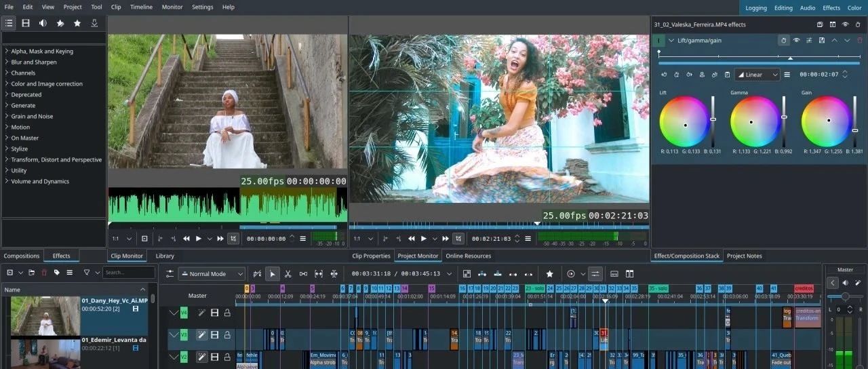Viewport: 868px width, 369px height.
Task: Activate the selection arrow tool
Action: tap(273, 274)
